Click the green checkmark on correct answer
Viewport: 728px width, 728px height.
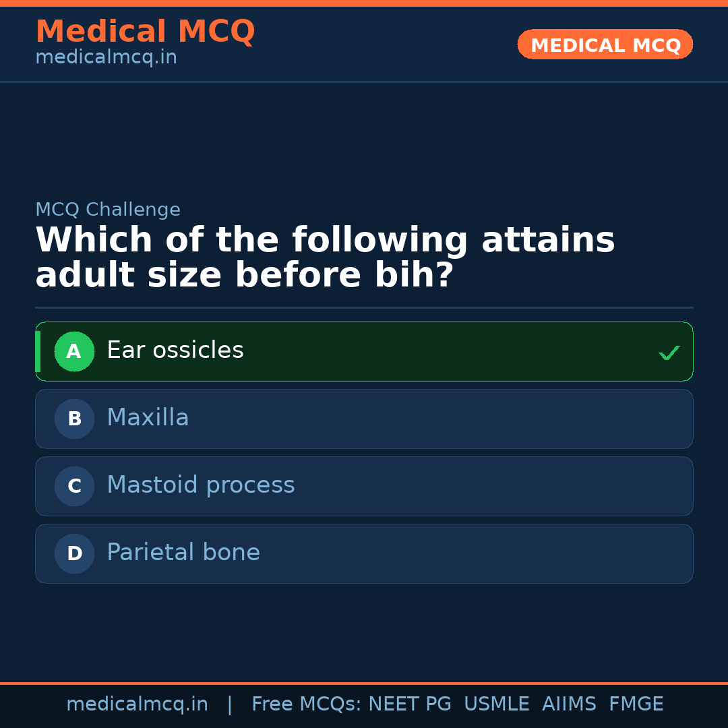pos(669,351)
